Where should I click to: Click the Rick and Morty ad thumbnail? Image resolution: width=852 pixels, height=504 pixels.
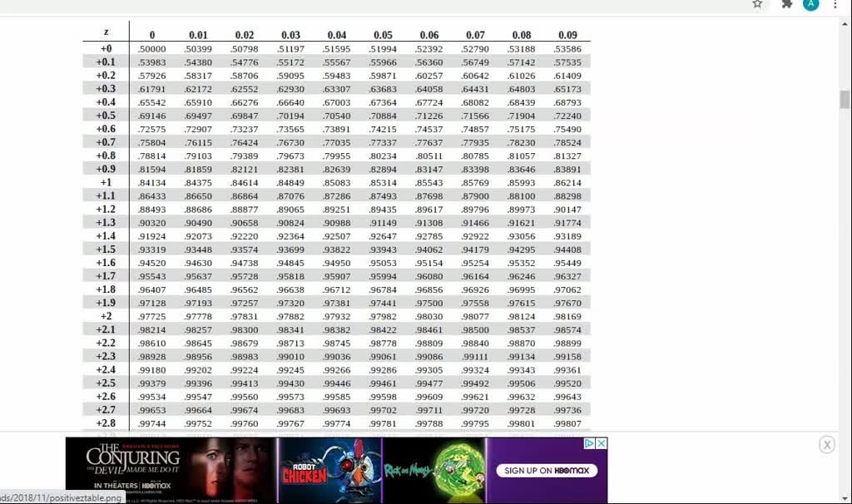click(x=433, y=470)
